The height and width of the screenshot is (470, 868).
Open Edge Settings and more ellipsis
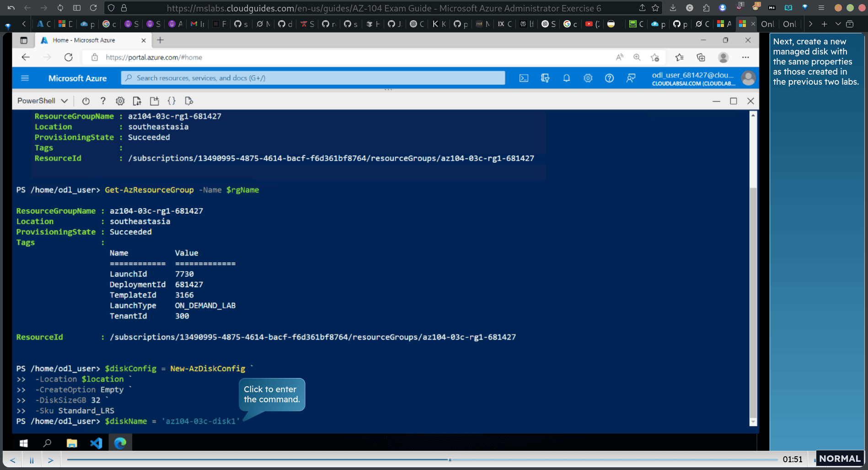[x=745, y=57]
